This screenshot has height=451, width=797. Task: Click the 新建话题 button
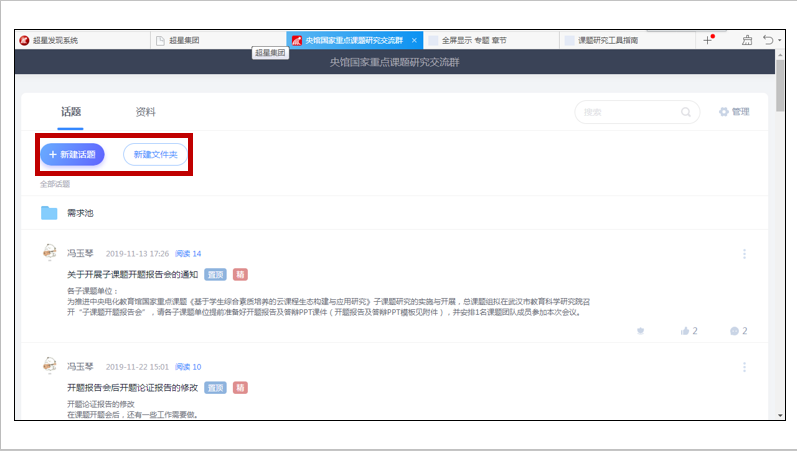(72, 155)
